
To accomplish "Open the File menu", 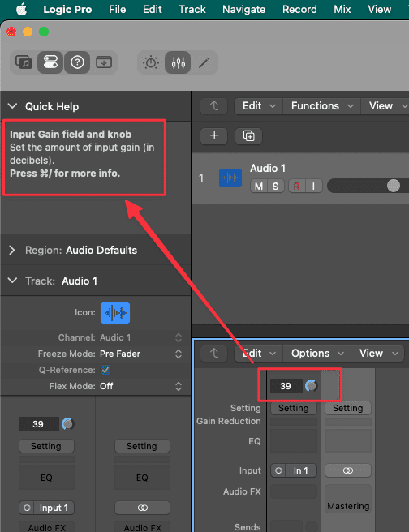I will coord(118,10).
